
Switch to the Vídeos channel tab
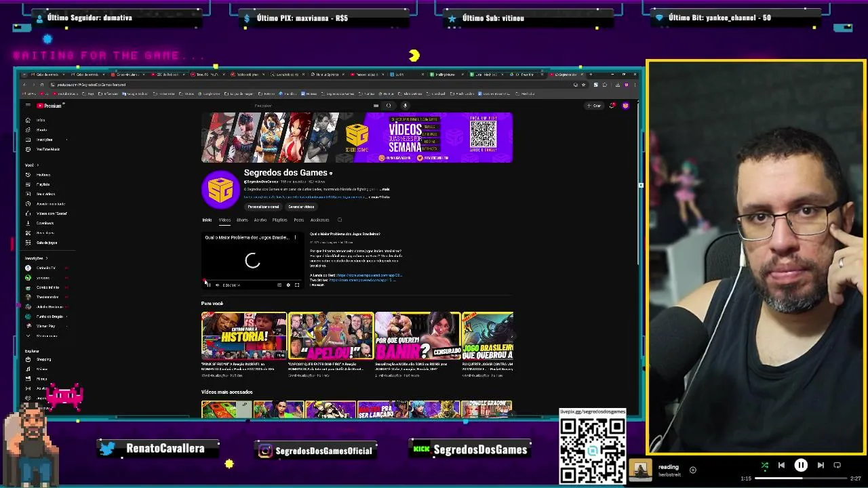(224, 220)
